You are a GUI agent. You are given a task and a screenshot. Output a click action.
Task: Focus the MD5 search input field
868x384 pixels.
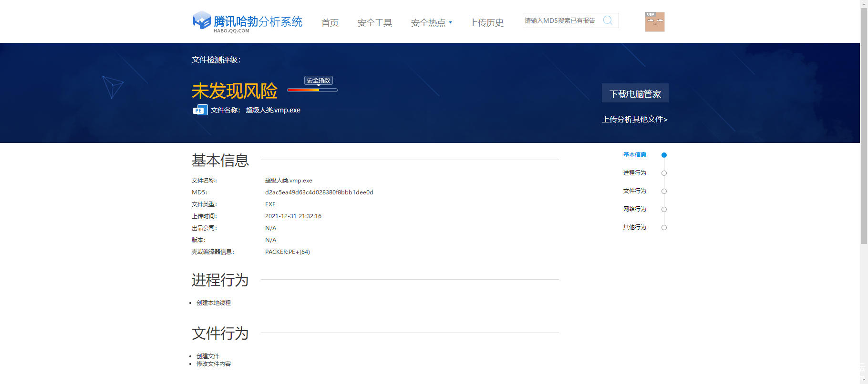point(562,20)
